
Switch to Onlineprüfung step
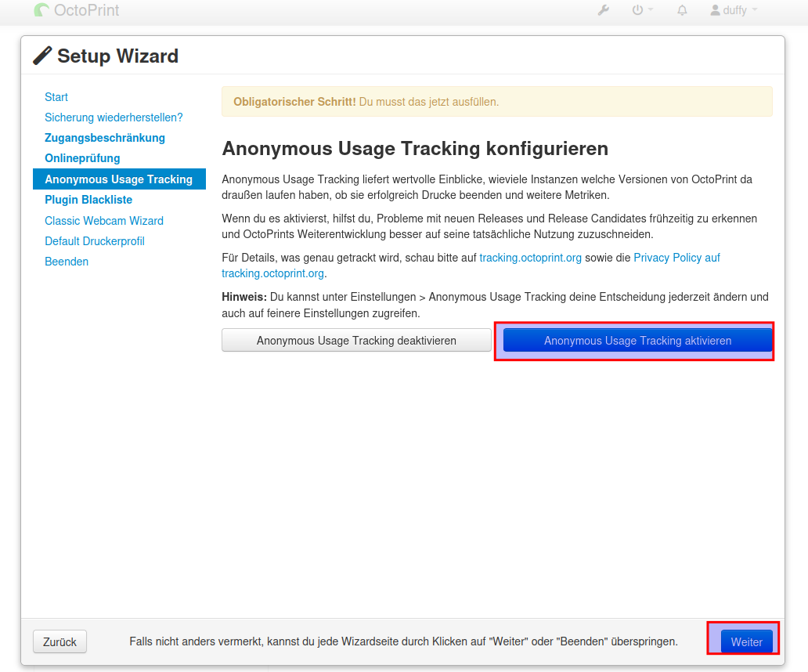point(82,158)
